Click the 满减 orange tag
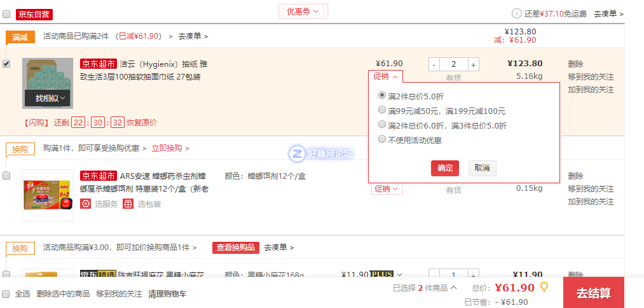 pyautogui.click(x=20, y=38)
